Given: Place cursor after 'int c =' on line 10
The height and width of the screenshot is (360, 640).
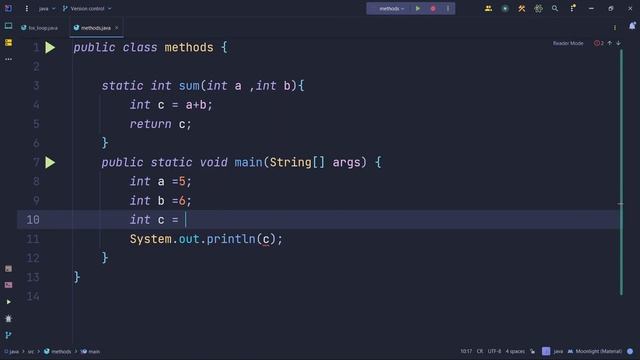Looking at the screenshot, I should click(x=185, y=220).
